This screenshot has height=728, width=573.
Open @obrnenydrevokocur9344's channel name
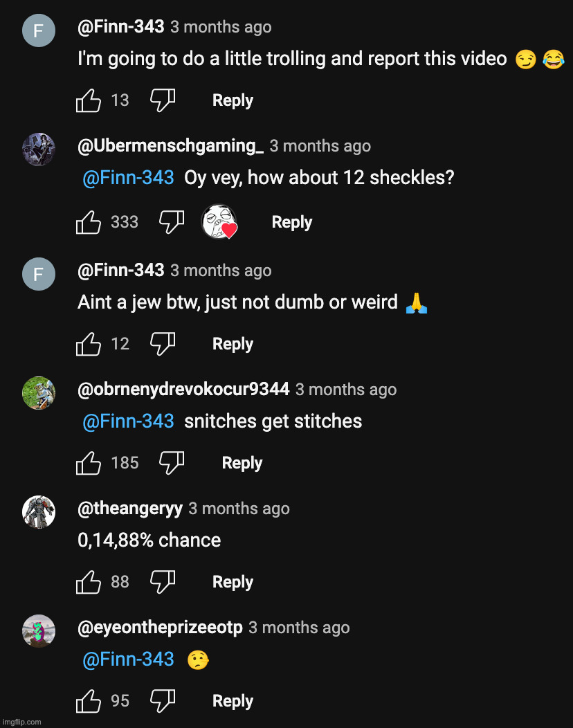coord(183,389)
